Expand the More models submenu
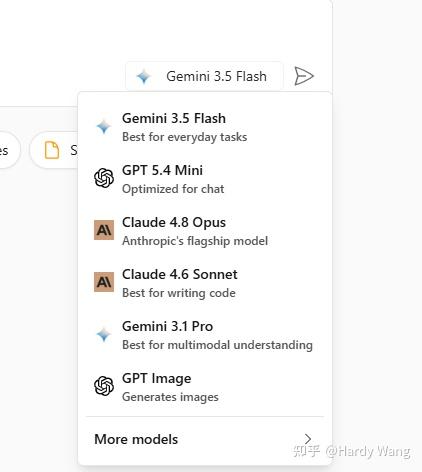The width and height of the screenshot is (422, 472). (205, 439)
